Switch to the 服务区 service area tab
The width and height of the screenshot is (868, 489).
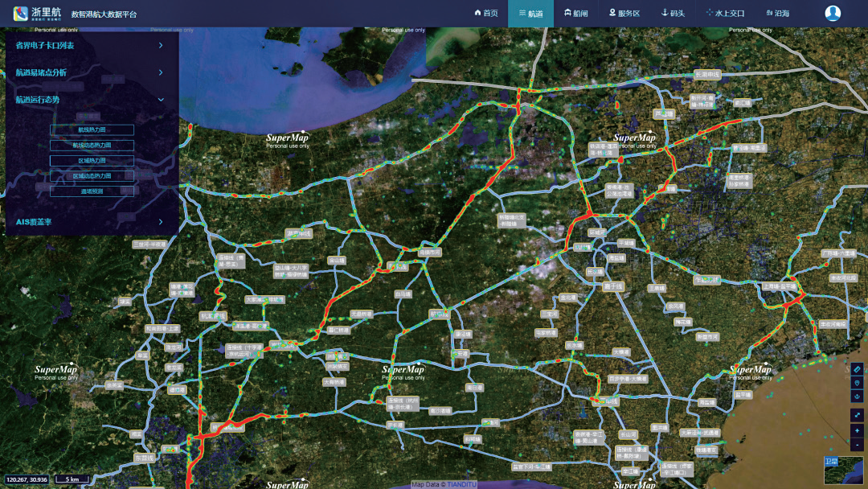[x=624, y=14]
